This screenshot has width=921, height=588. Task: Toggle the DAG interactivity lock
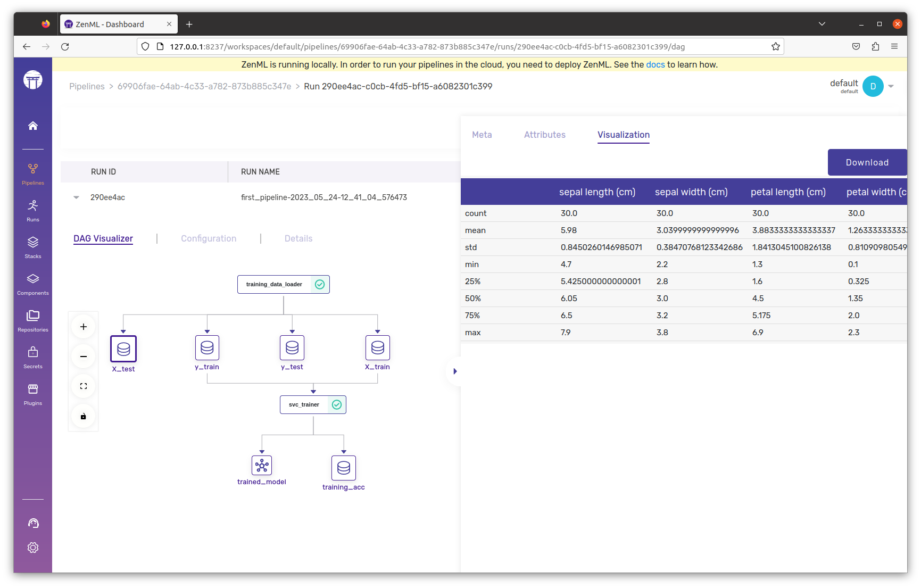click(84, 416)
